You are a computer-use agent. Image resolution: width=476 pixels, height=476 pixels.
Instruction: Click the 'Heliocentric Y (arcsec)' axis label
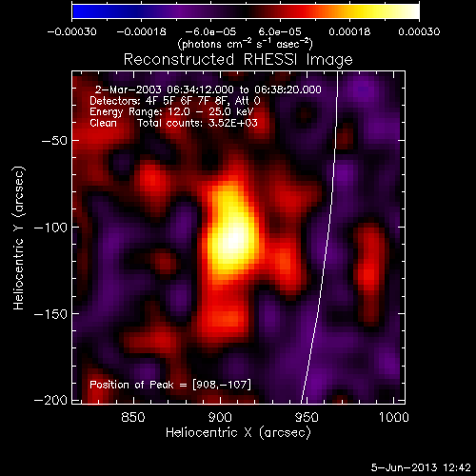click(x=18, y=238)
